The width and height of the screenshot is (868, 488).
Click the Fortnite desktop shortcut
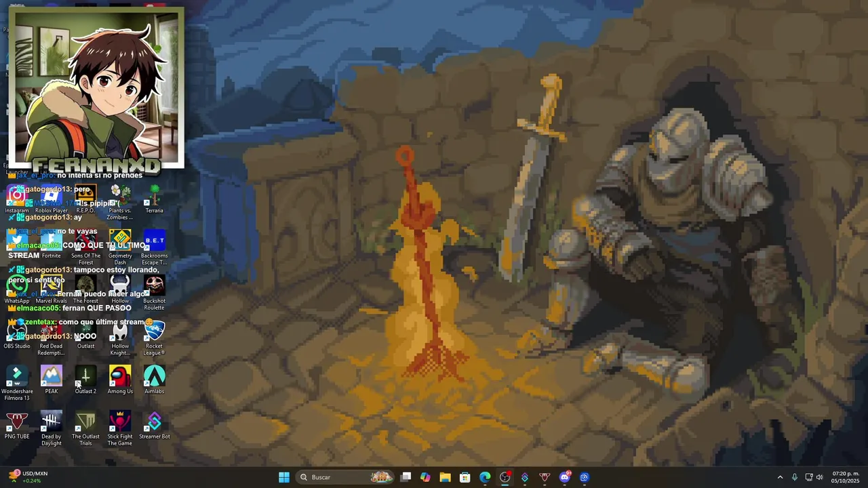(x=52, y=245)
